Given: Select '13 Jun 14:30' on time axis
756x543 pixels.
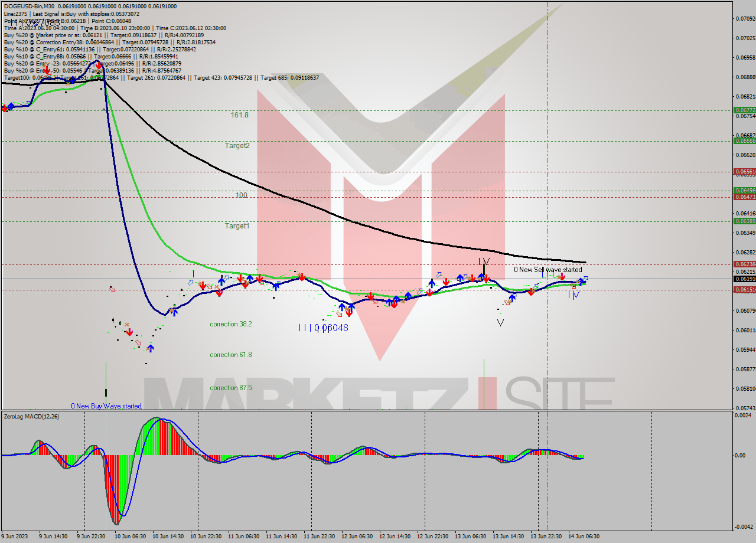Looking at the screenshot, I should pos(508,536).
